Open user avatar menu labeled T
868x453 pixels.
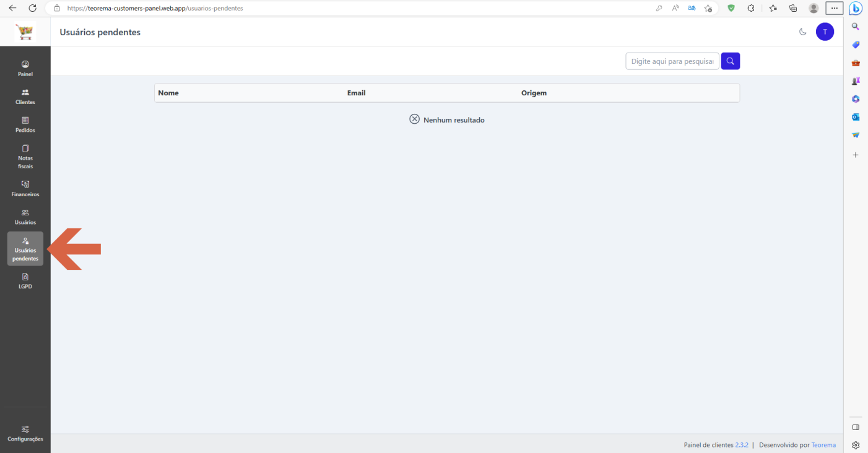pos(825,32)
